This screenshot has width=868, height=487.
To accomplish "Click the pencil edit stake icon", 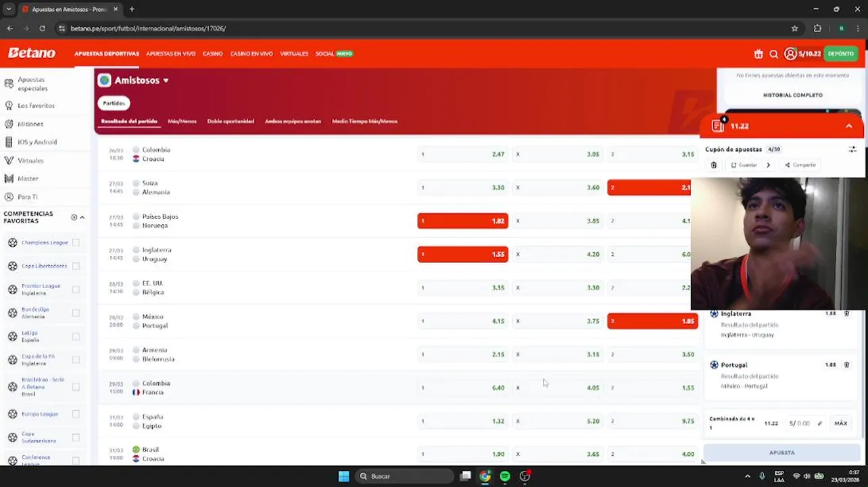I will (820, 423).
